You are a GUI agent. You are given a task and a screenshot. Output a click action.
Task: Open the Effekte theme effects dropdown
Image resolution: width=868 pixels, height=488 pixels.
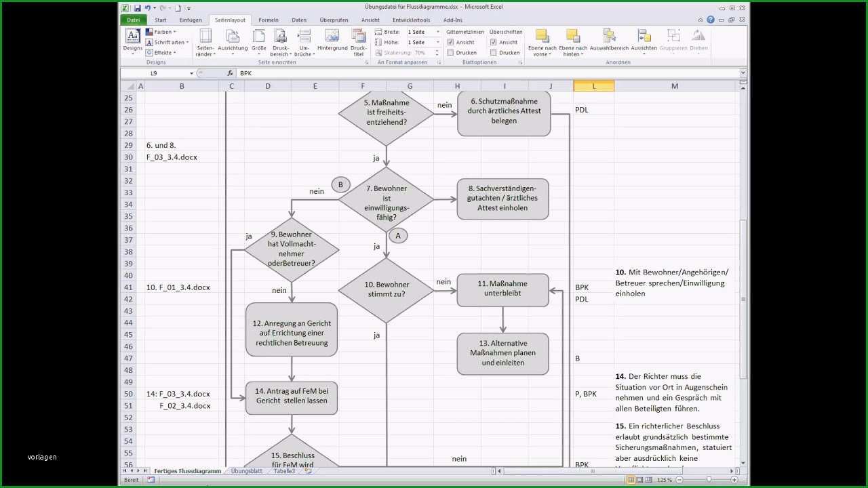tap(161, 52)
